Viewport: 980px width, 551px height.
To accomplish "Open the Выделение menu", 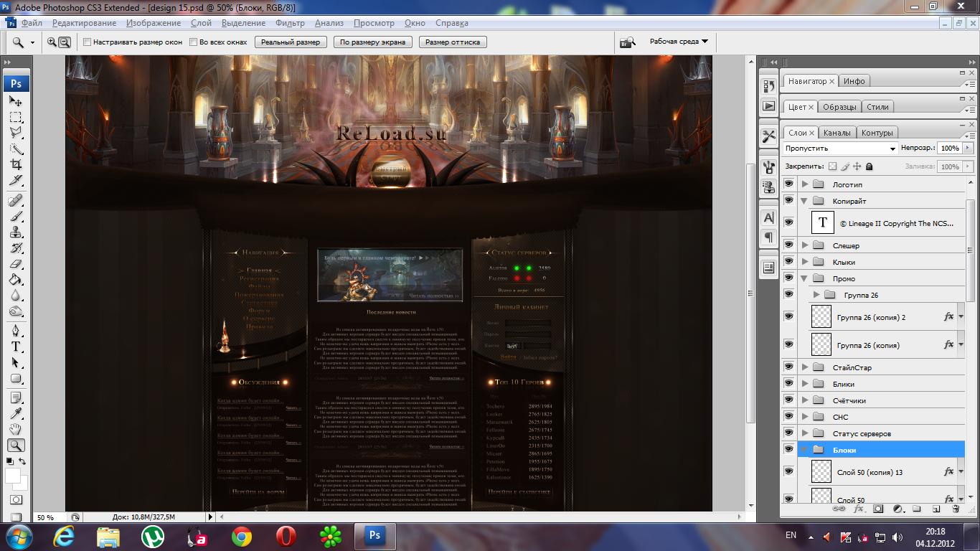I will pyautogui.click(x=243, y=23).
